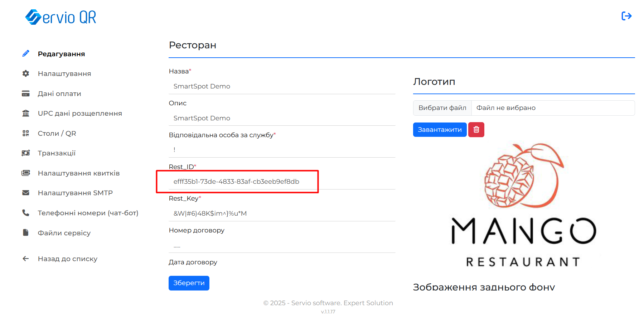Click the bank icon for UPC дані розщеплення

click(x=26, y=113)
